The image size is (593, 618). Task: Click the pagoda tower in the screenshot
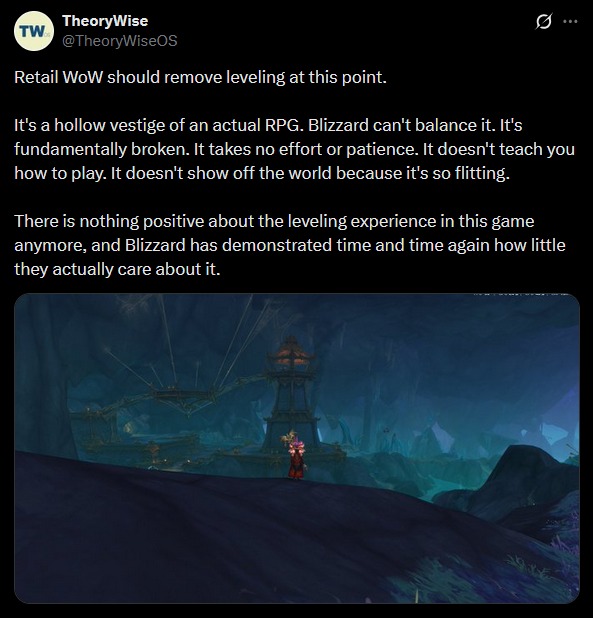292,394
